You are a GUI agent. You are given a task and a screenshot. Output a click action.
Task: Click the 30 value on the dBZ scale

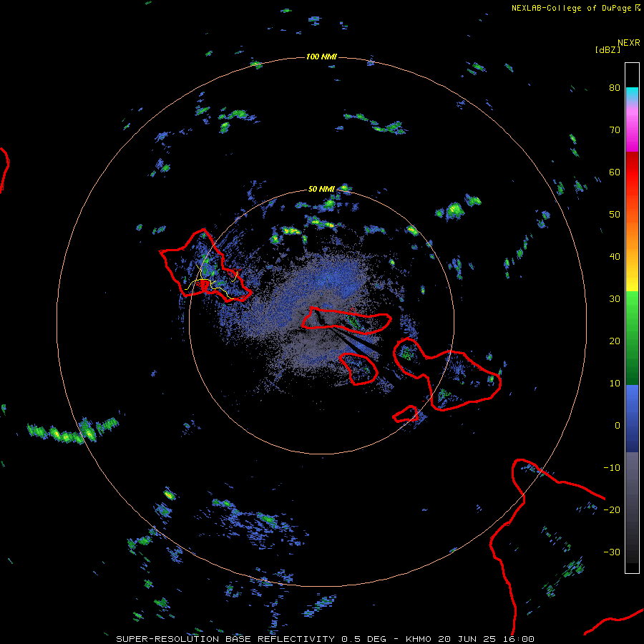click(x=615, y=299)
